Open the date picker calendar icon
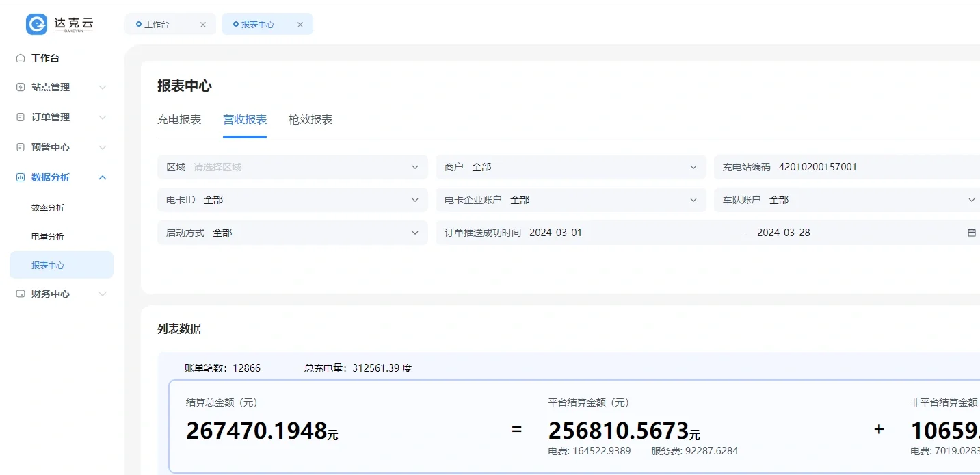The height and width of the screenshot is (475, 980). 971,233
